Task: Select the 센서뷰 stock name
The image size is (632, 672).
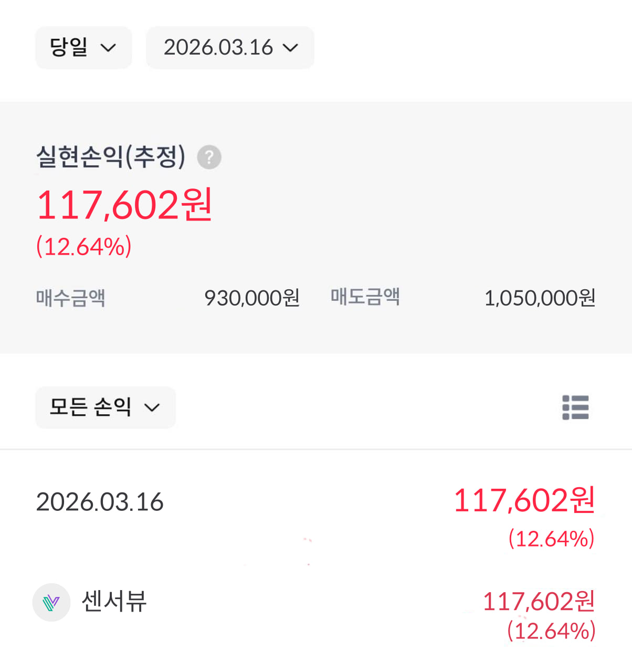Action: click(114, 602)
